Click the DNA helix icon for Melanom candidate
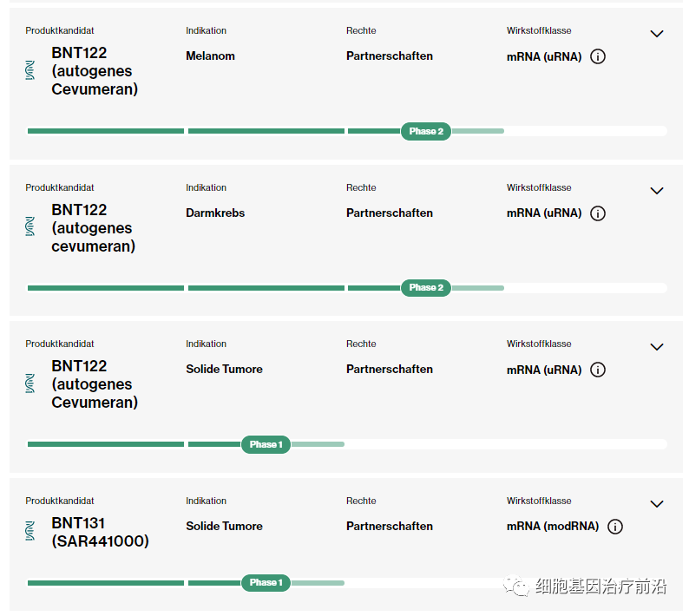The width and height of the screenshot is (689, 616). [30, 71]
